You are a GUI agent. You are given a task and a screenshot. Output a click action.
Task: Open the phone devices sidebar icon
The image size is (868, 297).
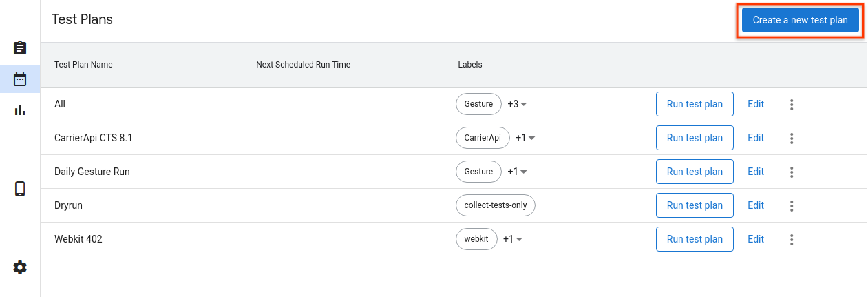(20, 189)
